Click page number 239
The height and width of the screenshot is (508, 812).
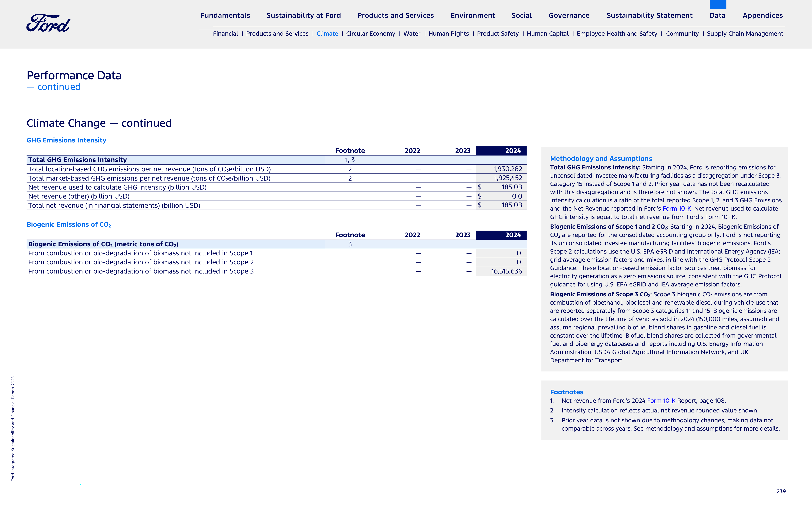coord(781,491)
